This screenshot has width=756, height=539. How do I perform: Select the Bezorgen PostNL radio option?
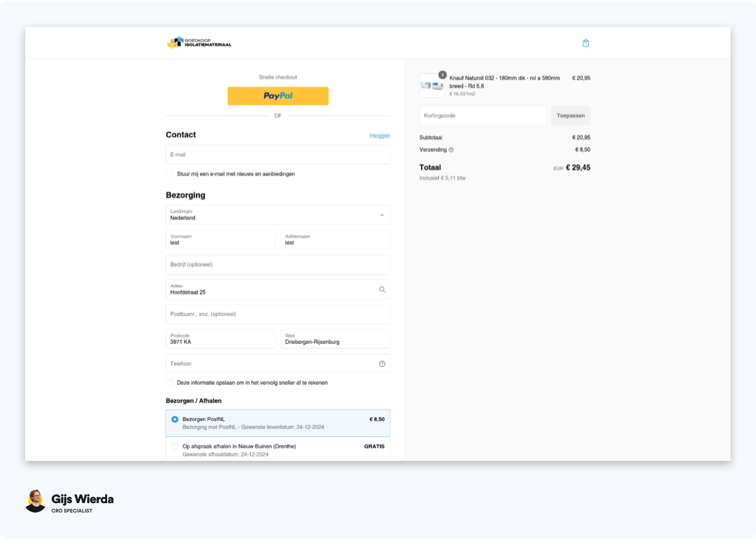pos(175,419)
